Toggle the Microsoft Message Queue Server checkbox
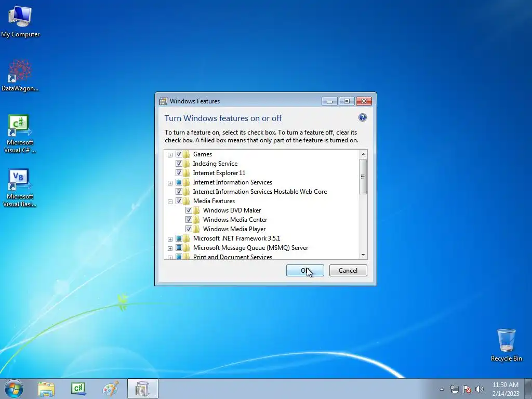The height and width of the screenshot is (399, 532). point(179,248)
